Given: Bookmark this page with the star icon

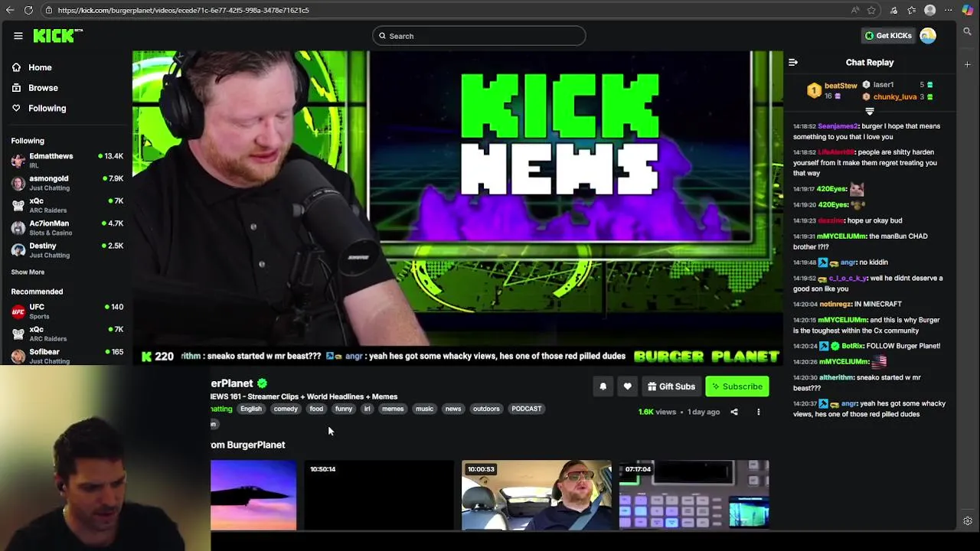Looking at the screenshot, I should (x=871, y=10).
